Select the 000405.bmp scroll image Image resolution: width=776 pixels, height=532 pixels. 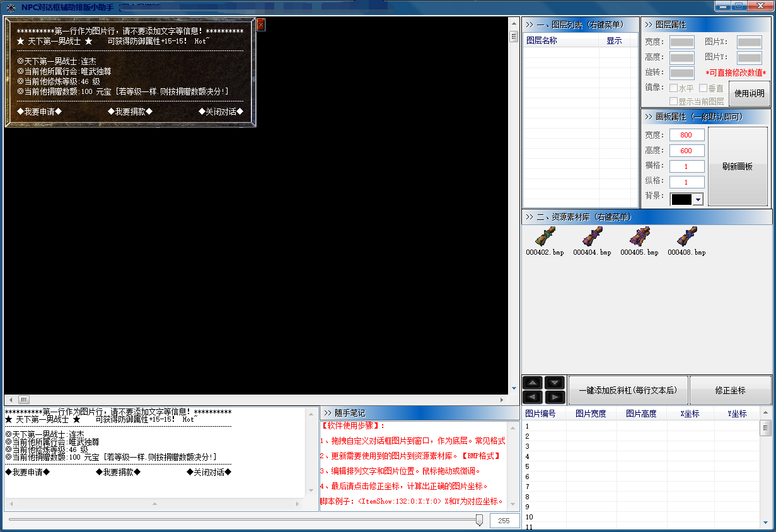[x=639, y=241]
